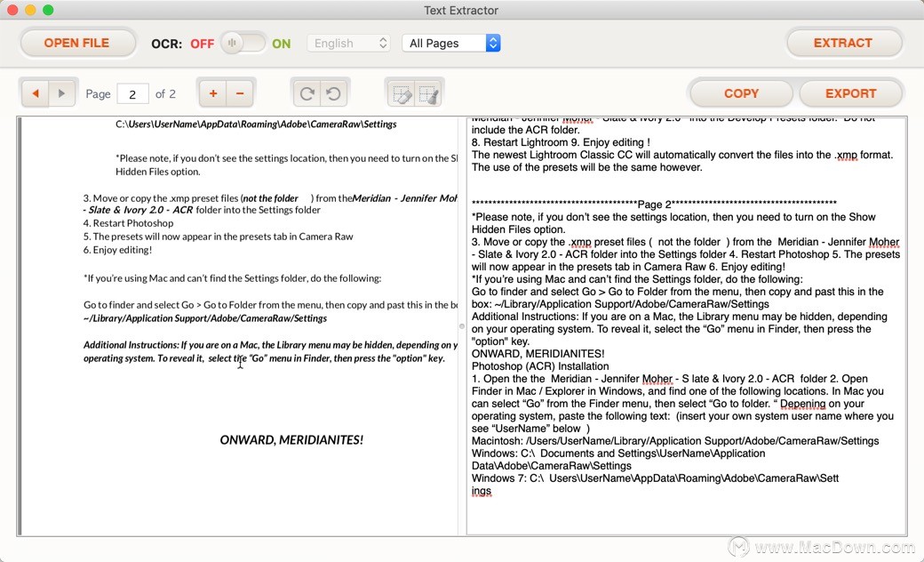924x562 pixels.
Task: Rotate page counterclockwise
Action: [333, 93]
